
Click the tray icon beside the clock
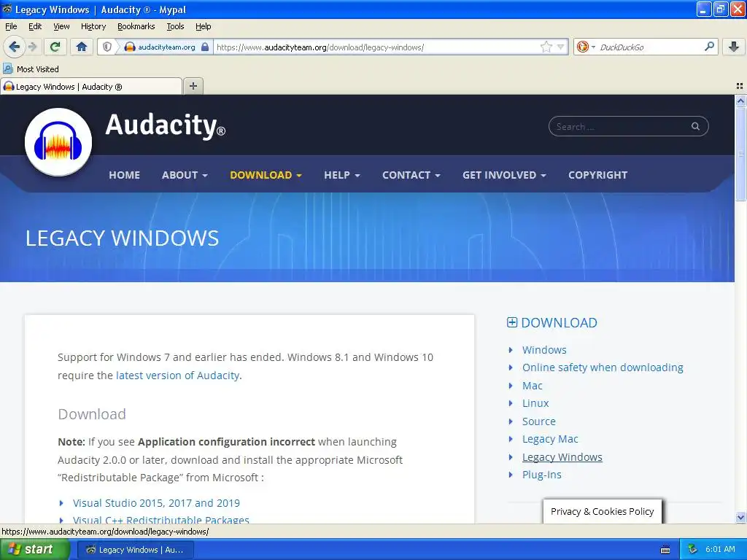click(693, 549)
